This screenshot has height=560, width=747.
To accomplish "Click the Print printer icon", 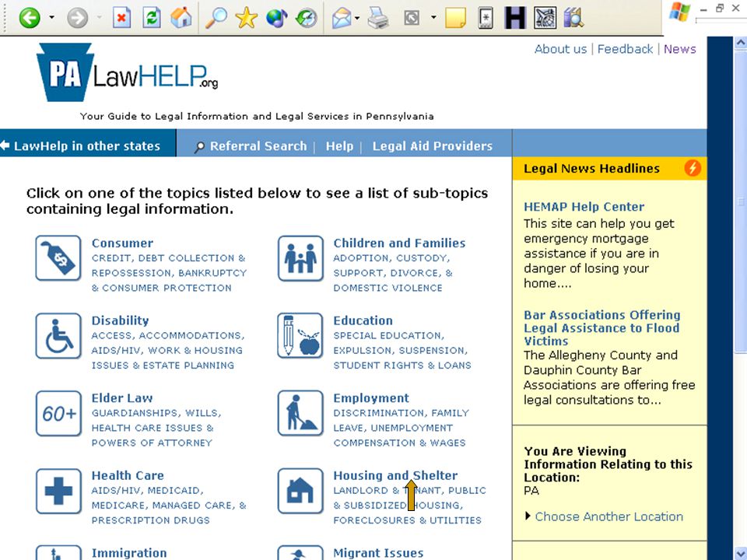I will (x=378, y=18).
